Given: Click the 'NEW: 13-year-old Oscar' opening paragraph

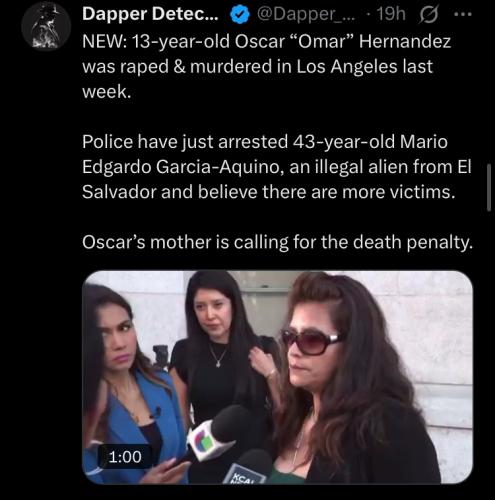Looking at the screenshot, I should click(x=267, y=66).
